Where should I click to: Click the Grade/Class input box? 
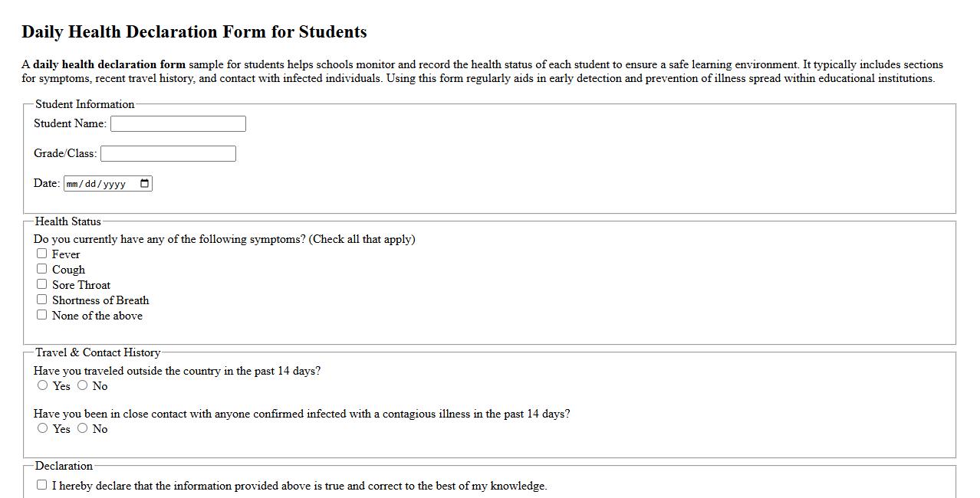(168, 153)
